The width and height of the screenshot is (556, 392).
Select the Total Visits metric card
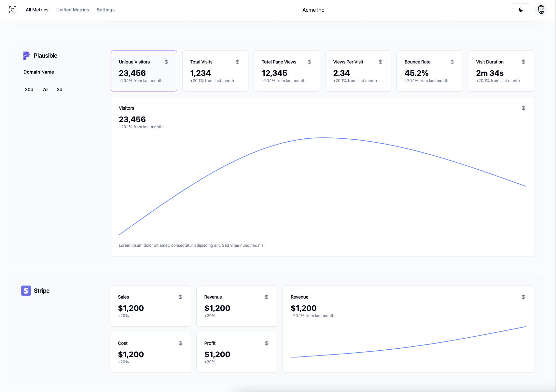coord(215,71)
